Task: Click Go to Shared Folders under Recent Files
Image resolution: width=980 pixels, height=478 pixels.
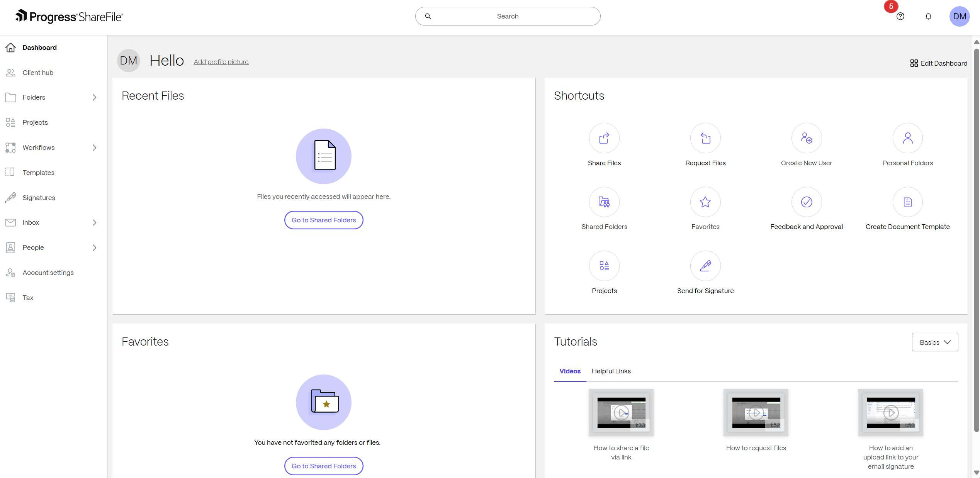Action: coord(323,220)
